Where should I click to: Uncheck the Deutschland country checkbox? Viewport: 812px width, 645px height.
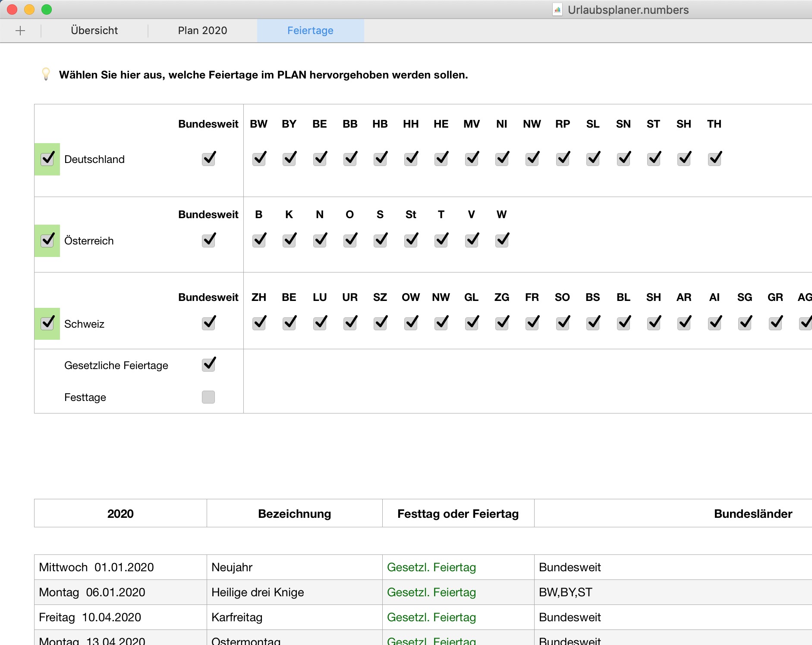pyautogui.click(x=47, y=159)
